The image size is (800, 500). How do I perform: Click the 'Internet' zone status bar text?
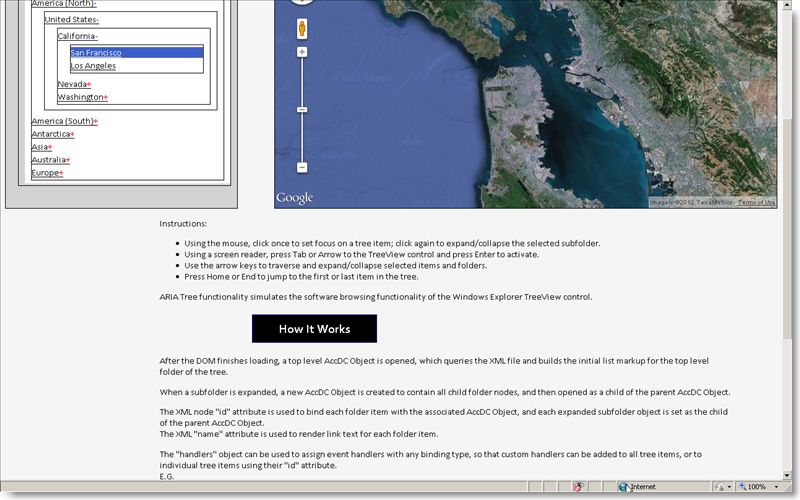click(643, 487)
